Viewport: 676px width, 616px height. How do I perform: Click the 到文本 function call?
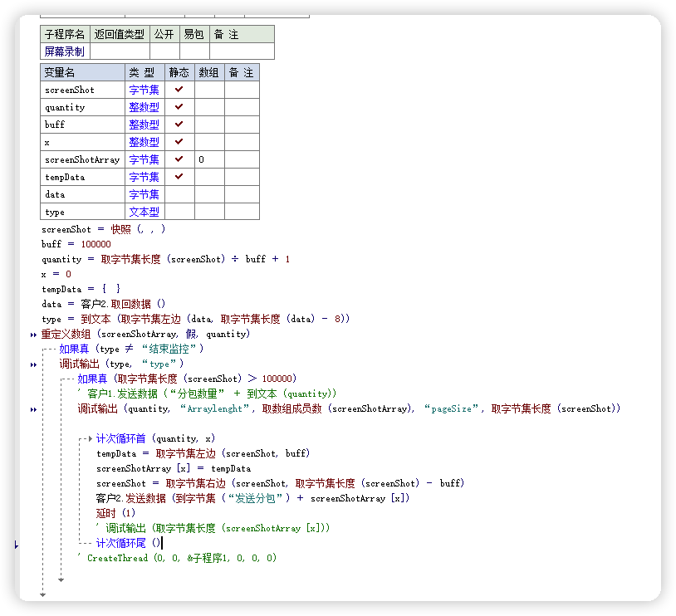[96, 319]
